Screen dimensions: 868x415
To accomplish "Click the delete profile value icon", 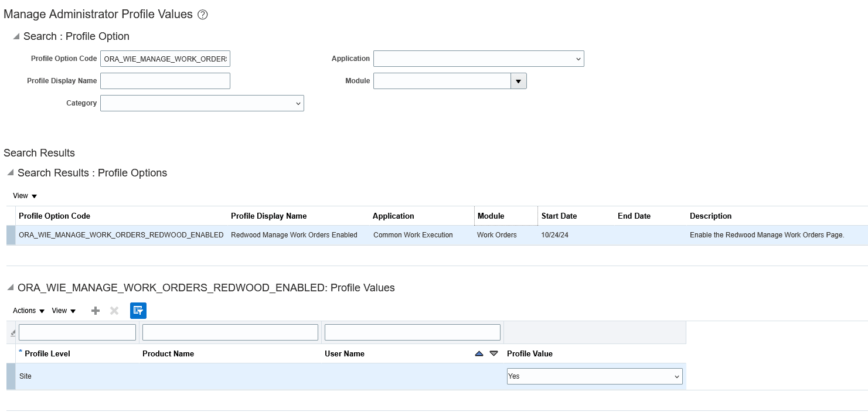I will [x=114, y=310].
